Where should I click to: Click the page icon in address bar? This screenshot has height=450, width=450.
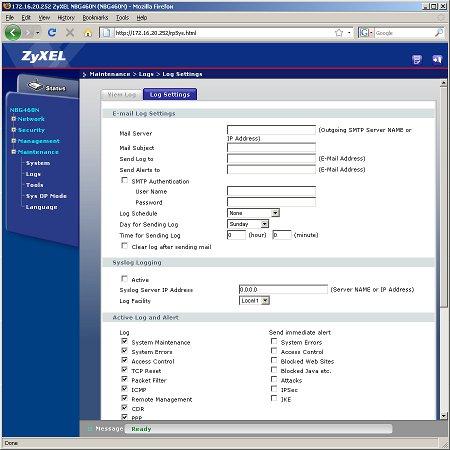coord(106,33)
